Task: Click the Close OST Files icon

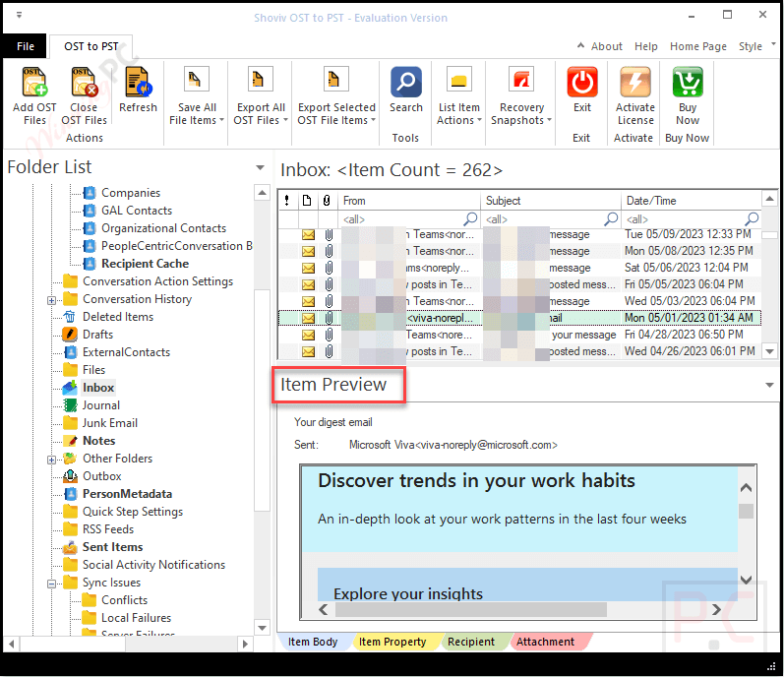Action: click(84, 82)
